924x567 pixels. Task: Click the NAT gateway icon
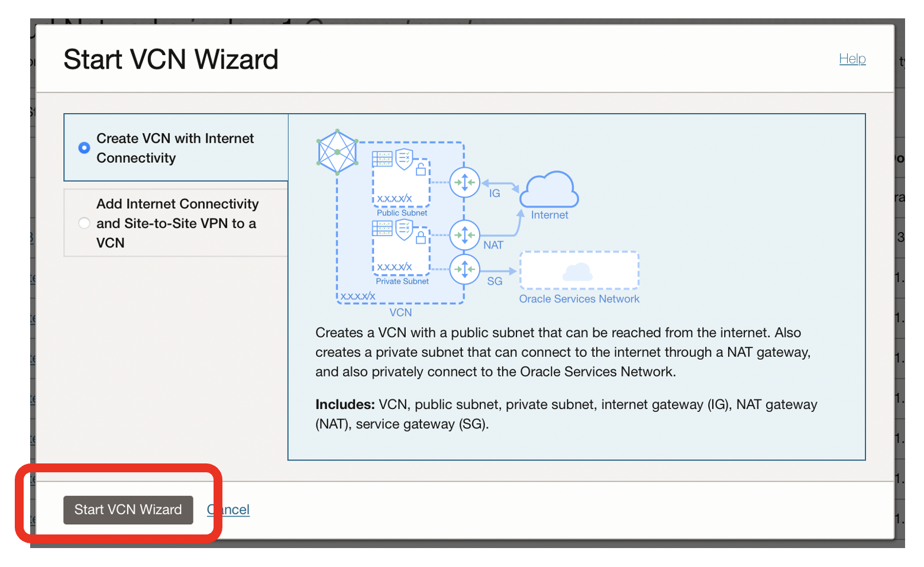pyautogui.click(x=464, y=236)
